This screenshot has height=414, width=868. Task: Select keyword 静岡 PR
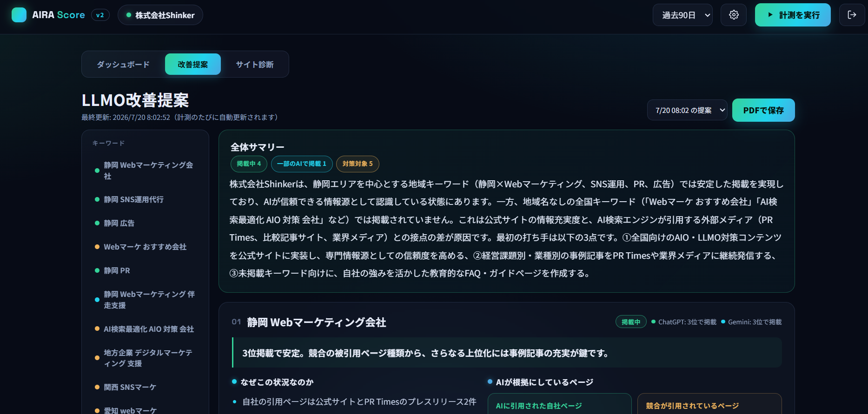(145, 270)
